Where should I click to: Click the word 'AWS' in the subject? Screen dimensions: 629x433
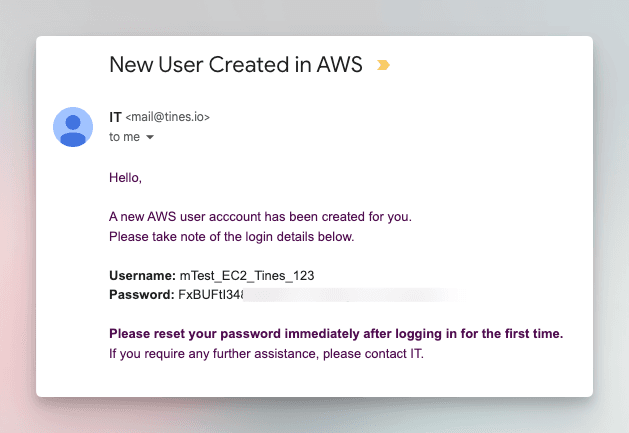pyautogui.click(x=339, y=65)
